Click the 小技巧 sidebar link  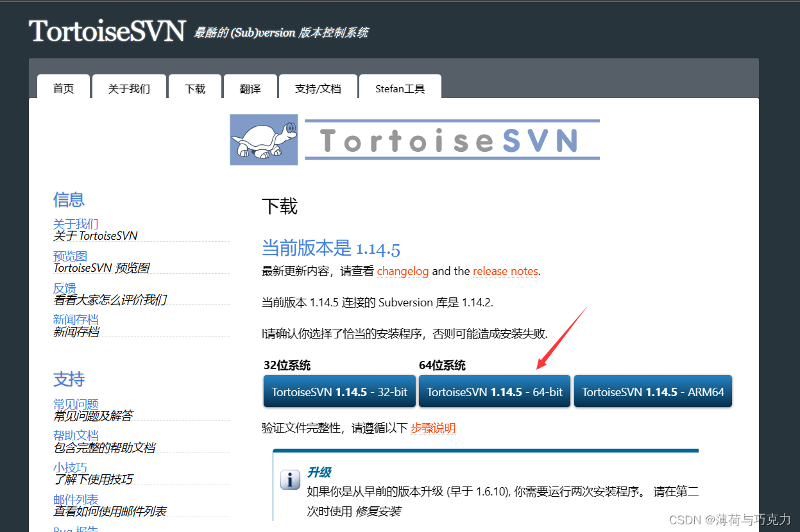coord(70,468)
